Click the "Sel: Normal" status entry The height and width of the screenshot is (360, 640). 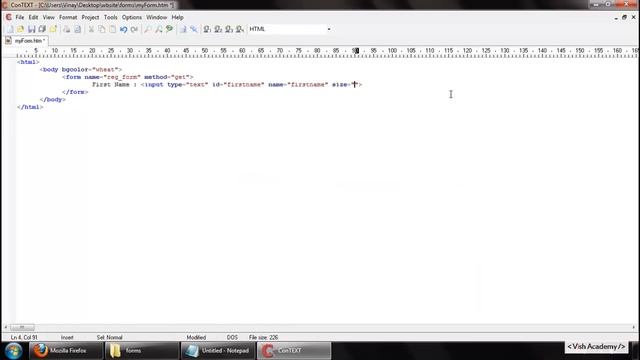pos(109,338)
